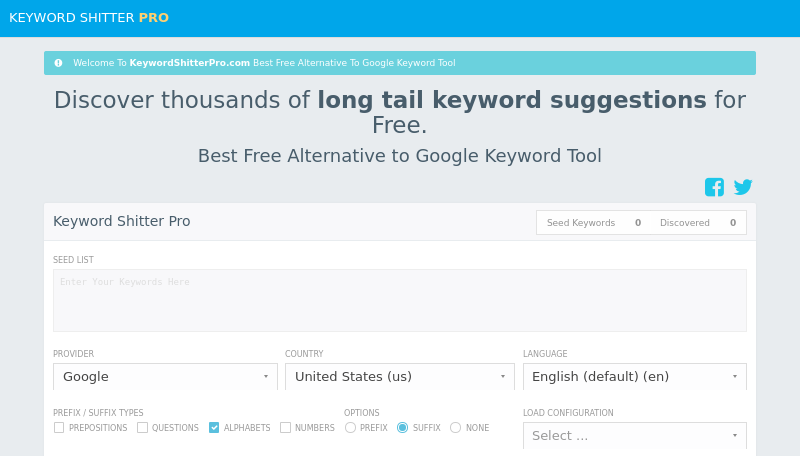800x456 pixels.
Task: Open the Provider dropdown showing Google
Action: coord(165,376)
